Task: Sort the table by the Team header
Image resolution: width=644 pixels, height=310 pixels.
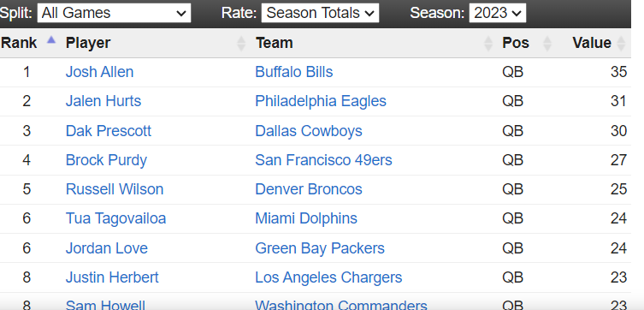Action: [274, 43]
